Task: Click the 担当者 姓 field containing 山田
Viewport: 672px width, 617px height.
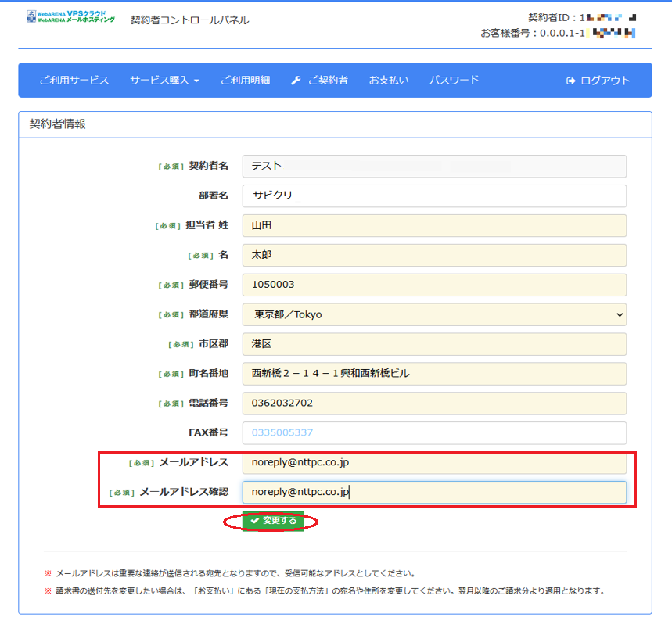Action: 434,225
